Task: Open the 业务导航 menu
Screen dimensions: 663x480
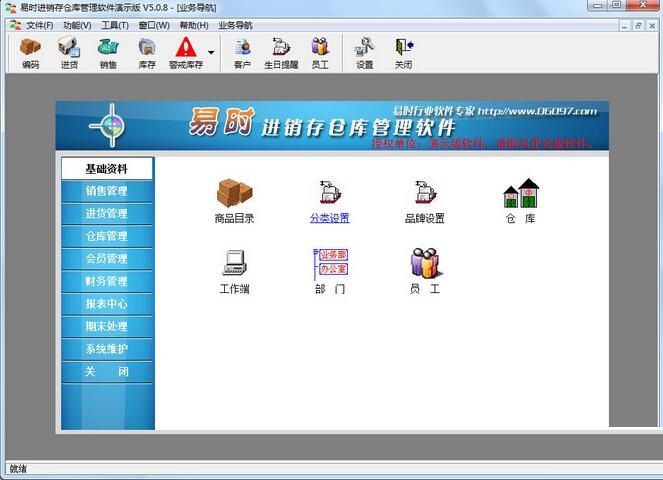Action: coord(236,25)
